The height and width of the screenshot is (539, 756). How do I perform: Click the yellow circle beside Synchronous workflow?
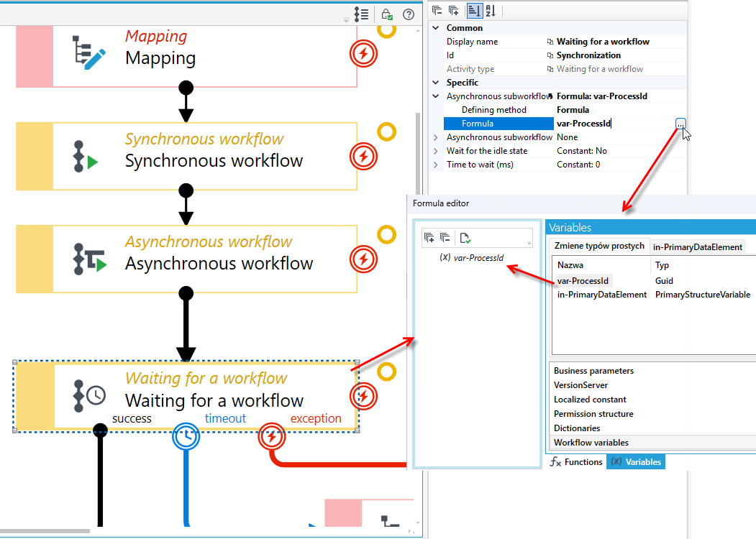pos(386,132)
